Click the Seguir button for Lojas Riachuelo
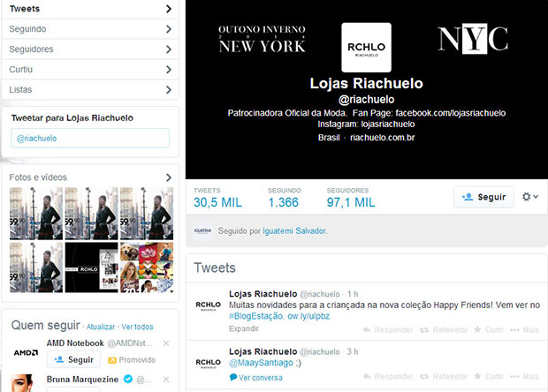Viewport: 548px width, 392px height. pyautogui.click(x=483, y=197)
